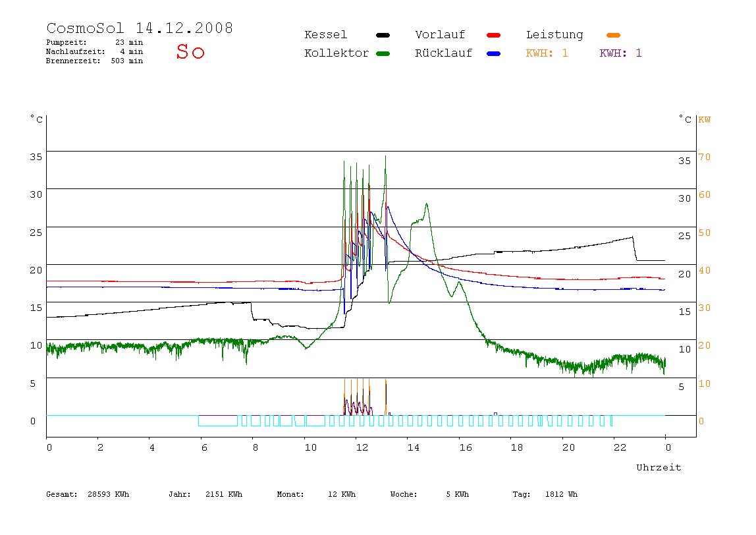Select the orange '70' KW axis value

click(705, 157)
